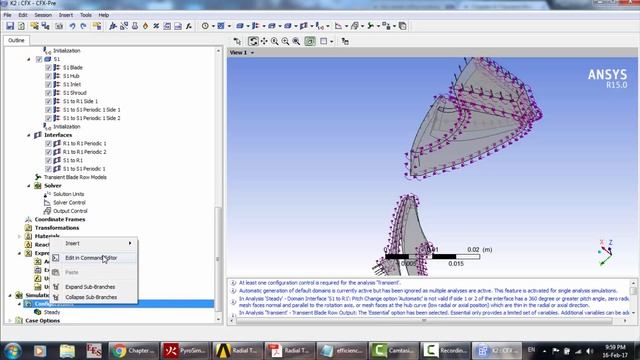Open the Analysis Type clock dropdown arrow
This screenshot has width=640, height=360.
pos(213,26)
